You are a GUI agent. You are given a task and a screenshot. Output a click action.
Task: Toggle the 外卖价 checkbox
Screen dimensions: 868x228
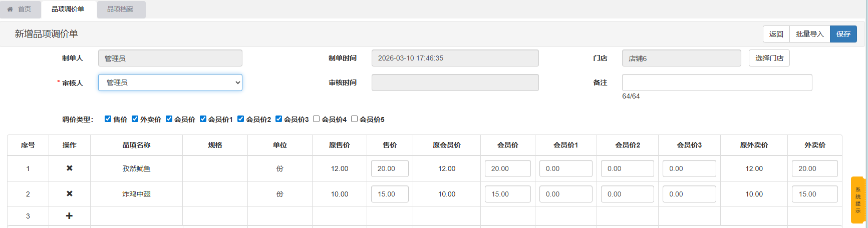(135, 119)
